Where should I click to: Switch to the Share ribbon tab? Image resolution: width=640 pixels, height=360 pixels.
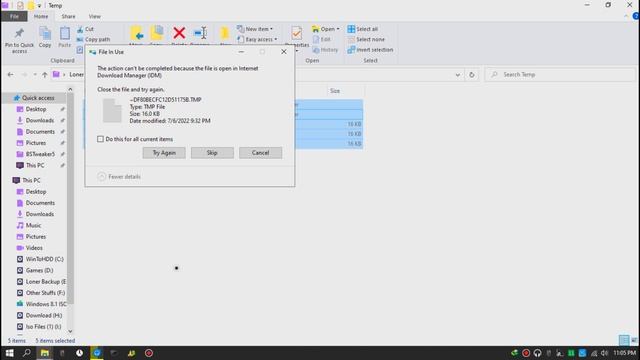[68, 16]
